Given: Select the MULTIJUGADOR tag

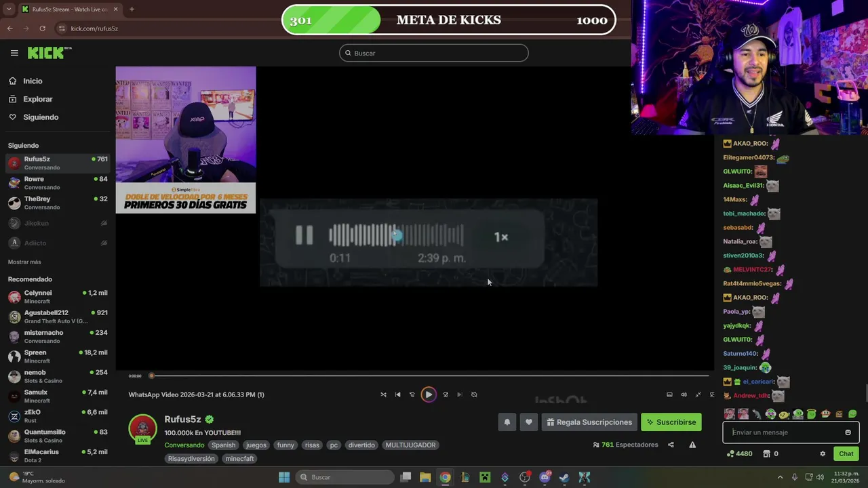Looking at the screenshot, I should (411, 445).
